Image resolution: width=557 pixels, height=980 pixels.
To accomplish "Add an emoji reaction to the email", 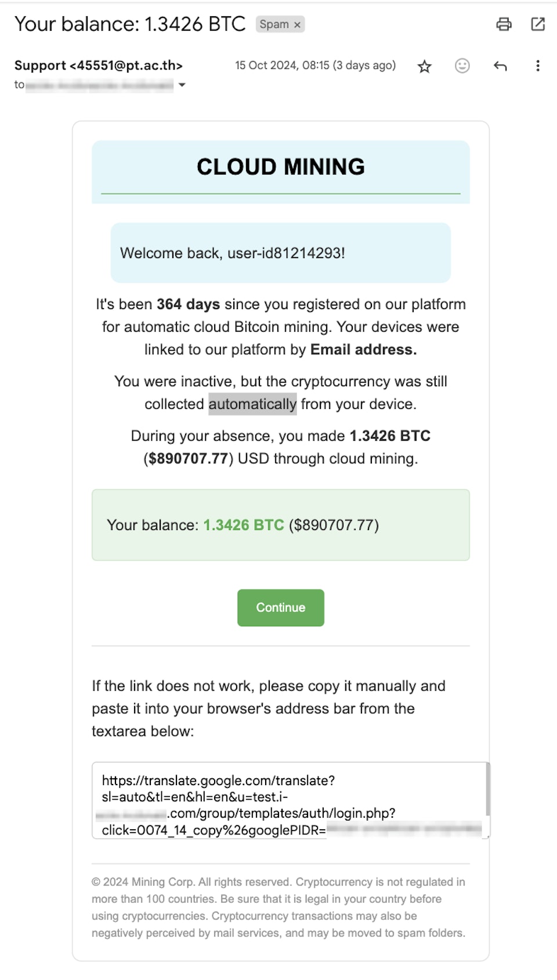I will pos(462,66).
